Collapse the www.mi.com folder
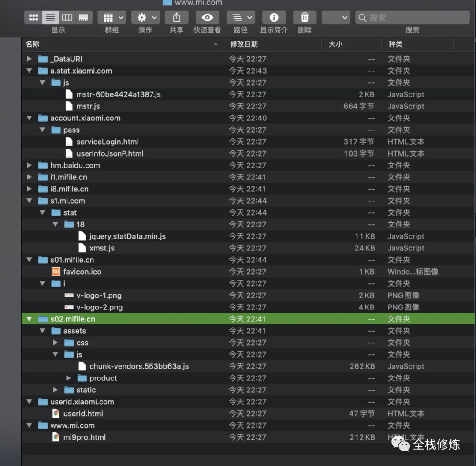 tap(29, 425)
